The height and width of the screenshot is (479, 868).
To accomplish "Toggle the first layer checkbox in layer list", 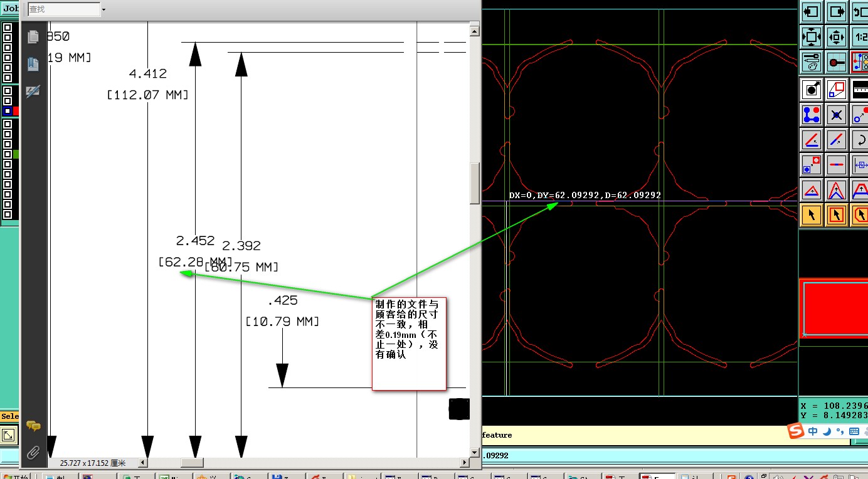I will (8, 28).
